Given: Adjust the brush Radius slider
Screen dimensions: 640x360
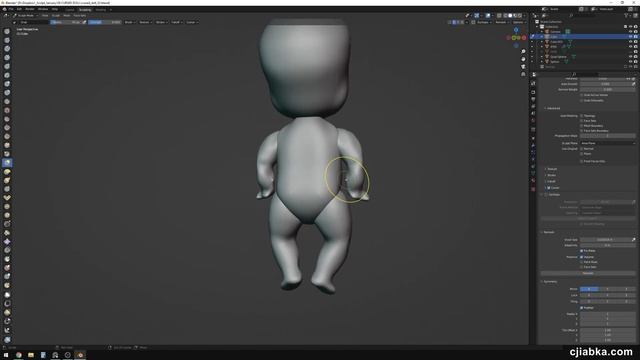Looking at the screenshot, I should tap(65, 22).
